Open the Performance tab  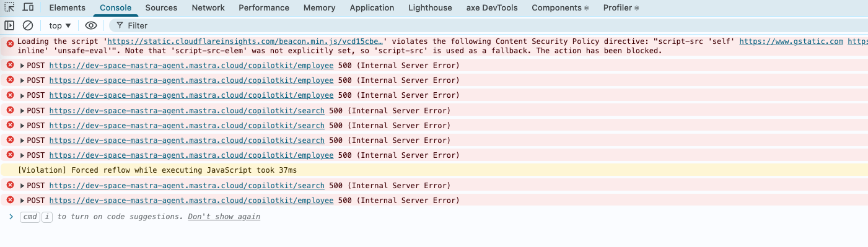[264, 8]
